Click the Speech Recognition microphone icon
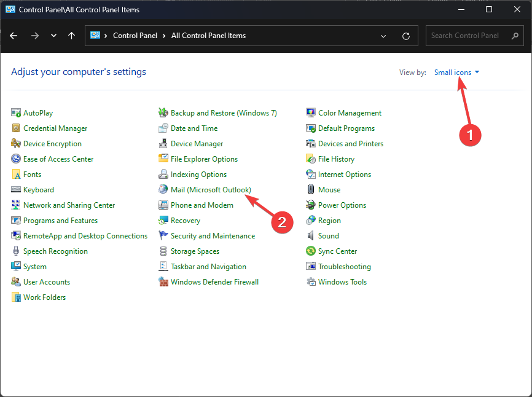Screen dimensions: 532x397 click(x=16, y=251)
